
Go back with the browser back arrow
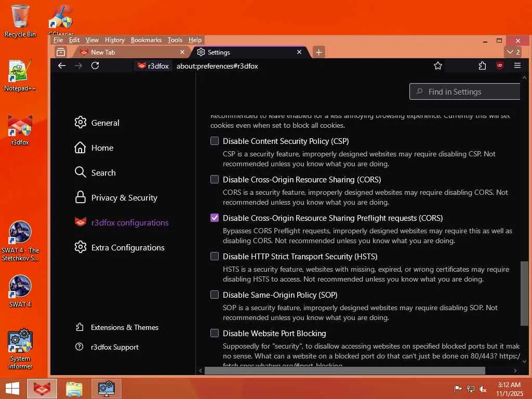tap(62, 66)
